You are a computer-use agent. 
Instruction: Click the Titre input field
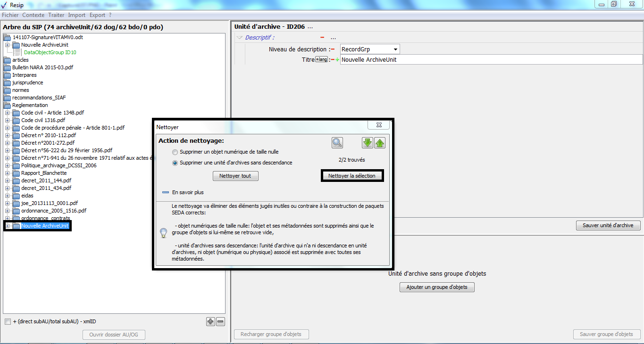pyautogui.click(x=491, y=60)
